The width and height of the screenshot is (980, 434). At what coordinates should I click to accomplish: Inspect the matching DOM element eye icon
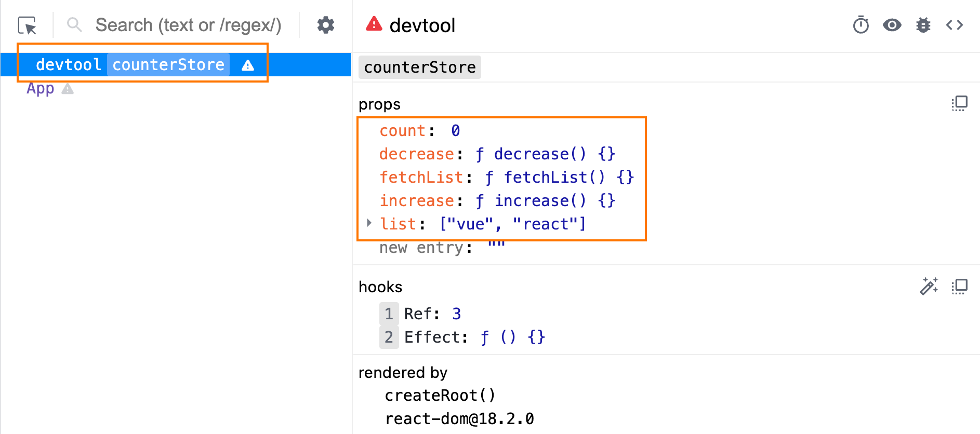tap(892, 25)
